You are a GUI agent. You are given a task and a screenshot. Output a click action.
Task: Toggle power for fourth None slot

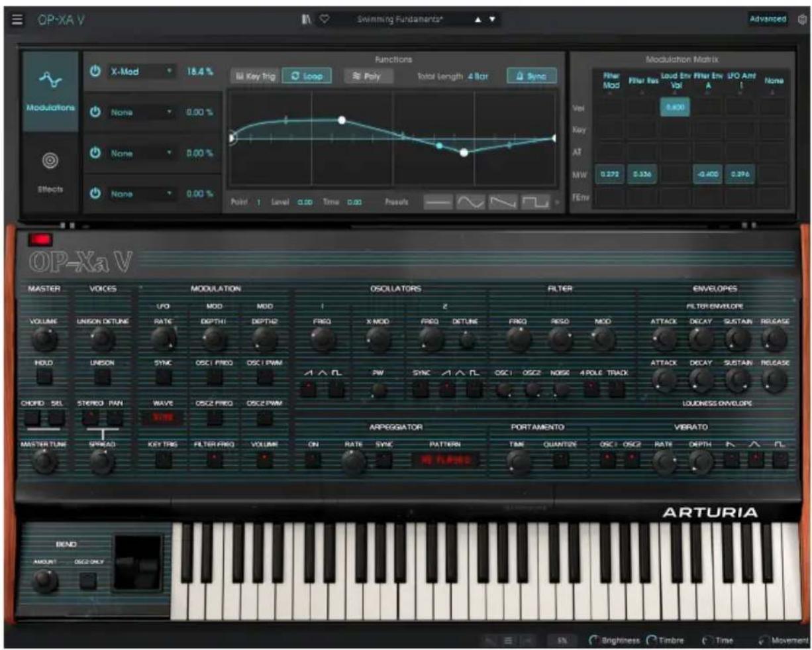95,193
